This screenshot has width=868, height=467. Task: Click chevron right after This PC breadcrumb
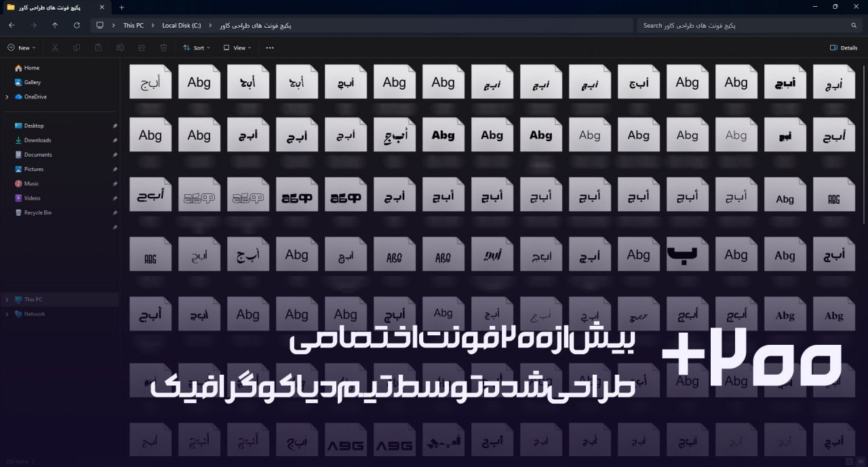pos(153,26)
